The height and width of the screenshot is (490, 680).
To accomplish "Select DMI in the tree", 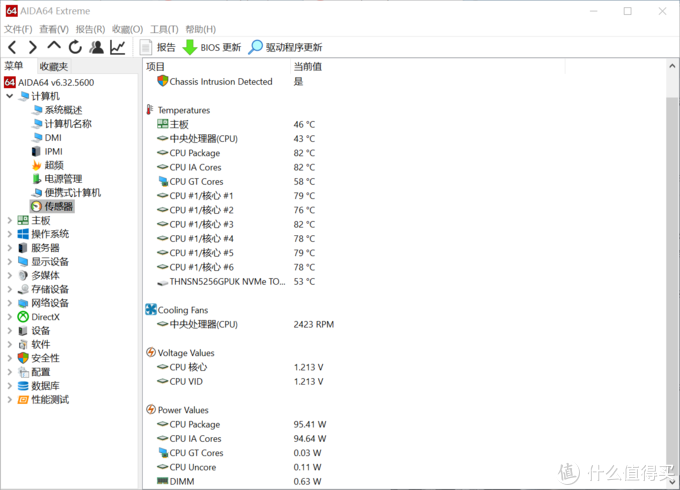I will point(53,137).
